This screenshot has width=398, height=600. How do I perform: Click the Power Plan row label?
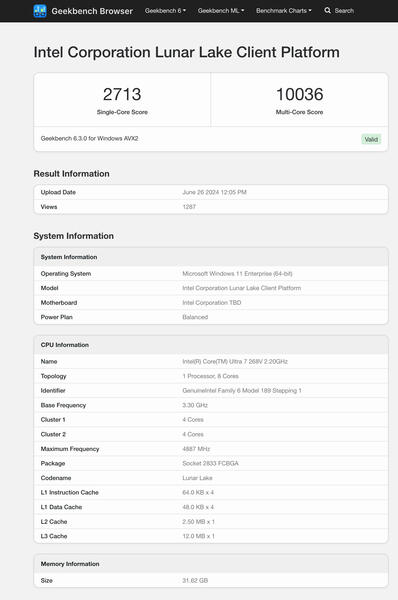click(56, 317)
